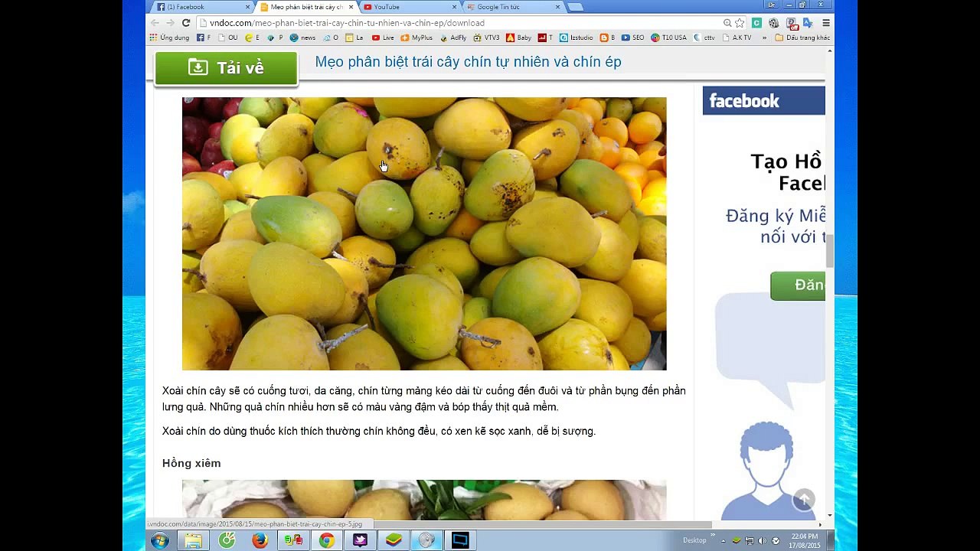Open the news bookmark
980x551 pixels.
click(x=302, y=37)
